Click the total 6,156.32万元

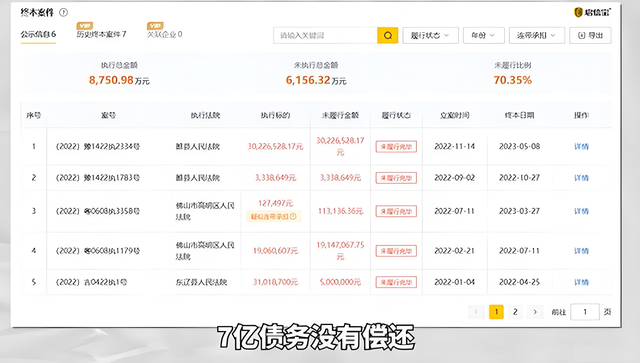316,80
